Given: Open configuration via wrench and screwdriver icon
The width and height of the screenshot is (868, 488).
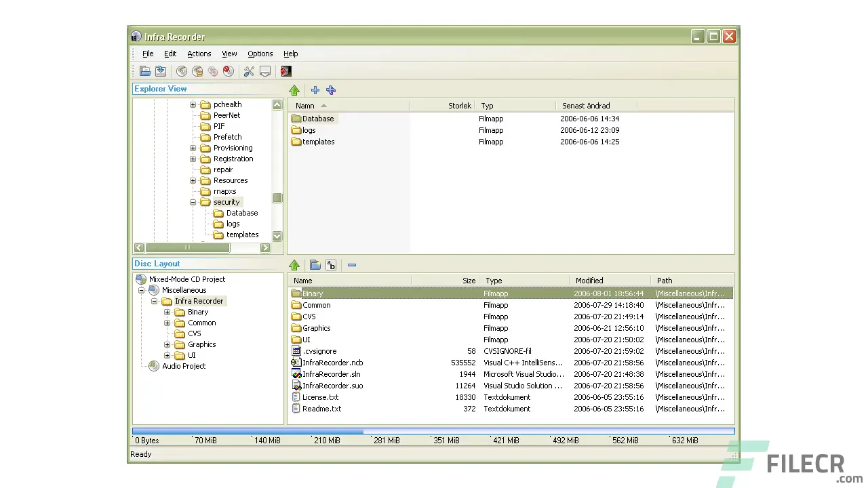Looking at the screenshot, I should point(249,71).
